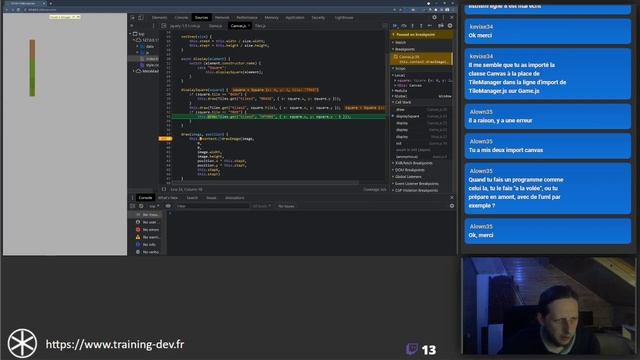
Task: Click the inspect element picker icon in DevTools
Action: pos(133,18)
